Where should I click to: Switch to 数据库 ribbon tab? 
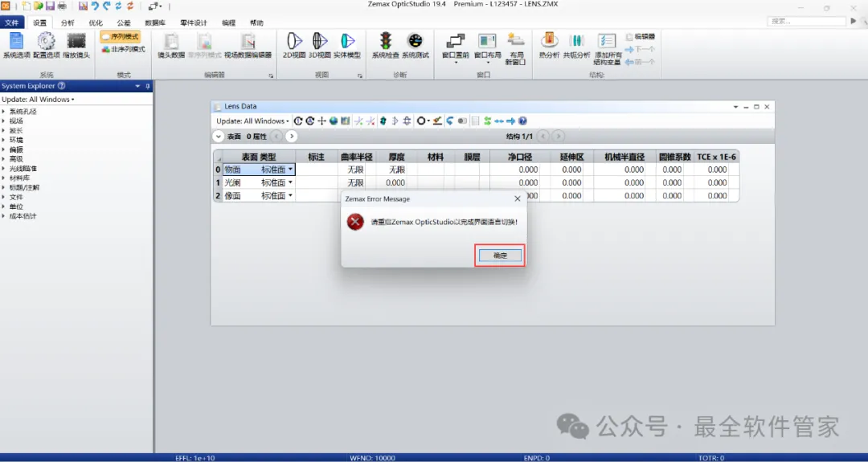pyautogui.click(x=155, y=22)
